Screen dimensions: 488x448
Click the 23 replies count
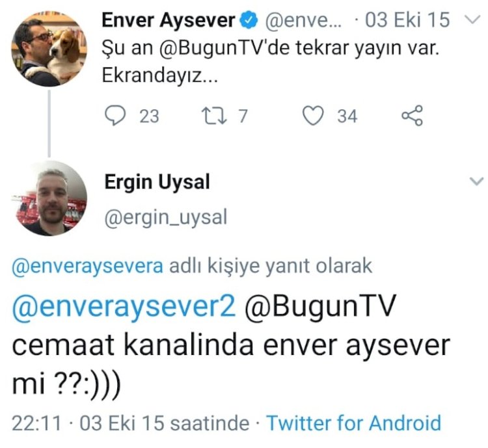pyautogui.click(x=149, y=116)
